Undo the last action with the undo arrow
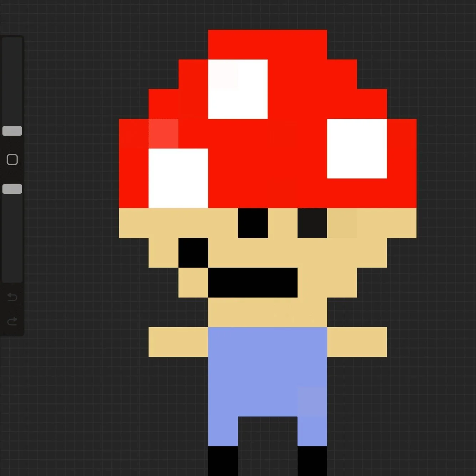 tap(12, 297)
